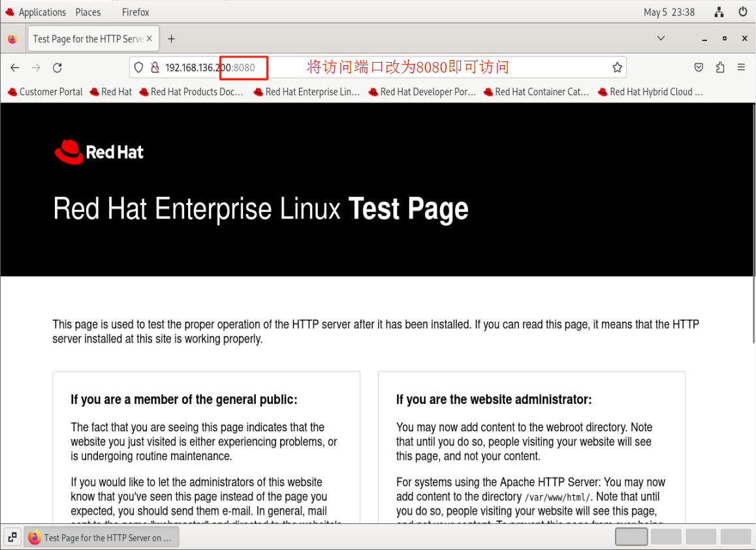This screenshot has width=756, height=550.
Task: Click the forward navigation arrow
Action: click(x=36, y=67)
